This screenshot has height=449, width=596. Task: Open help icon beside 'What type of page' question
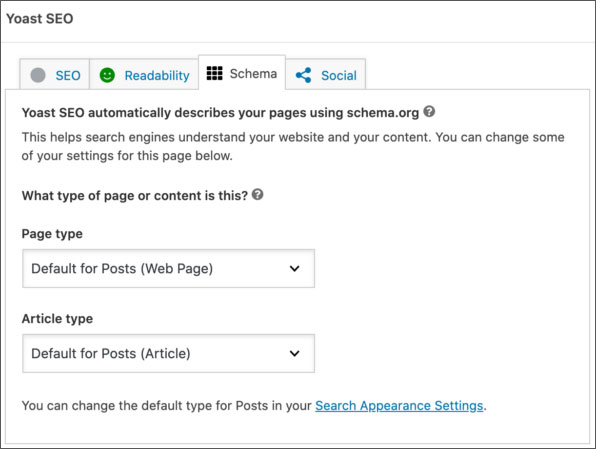(x=258, y=195)
